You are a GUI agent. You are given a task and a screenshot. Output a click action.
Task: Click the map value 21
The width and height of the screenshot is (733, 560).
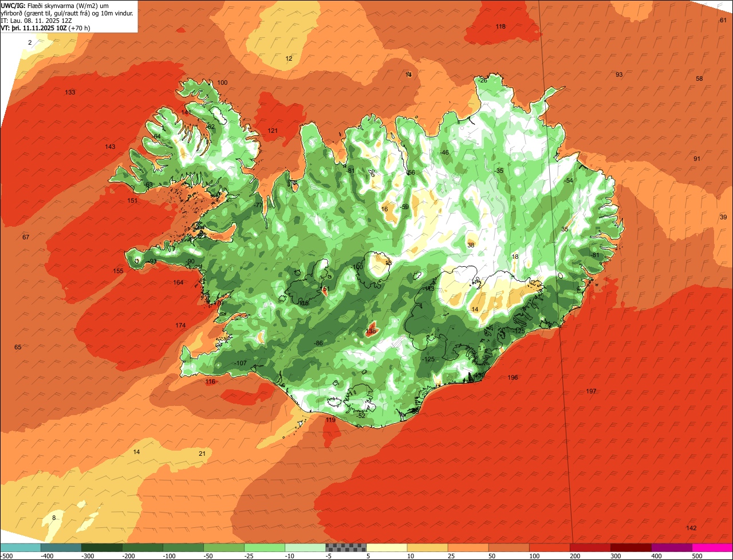tap(202, 453)
